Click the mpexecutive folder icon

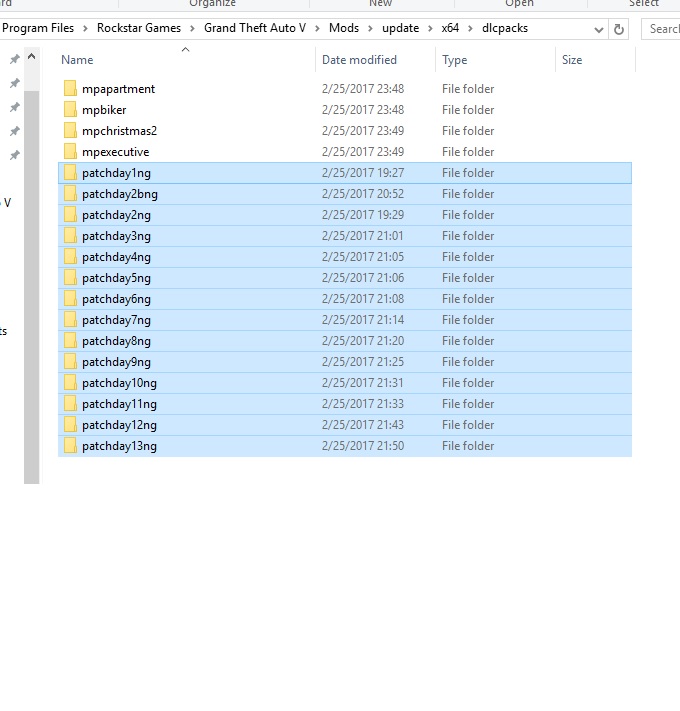(x=70, y=151)
